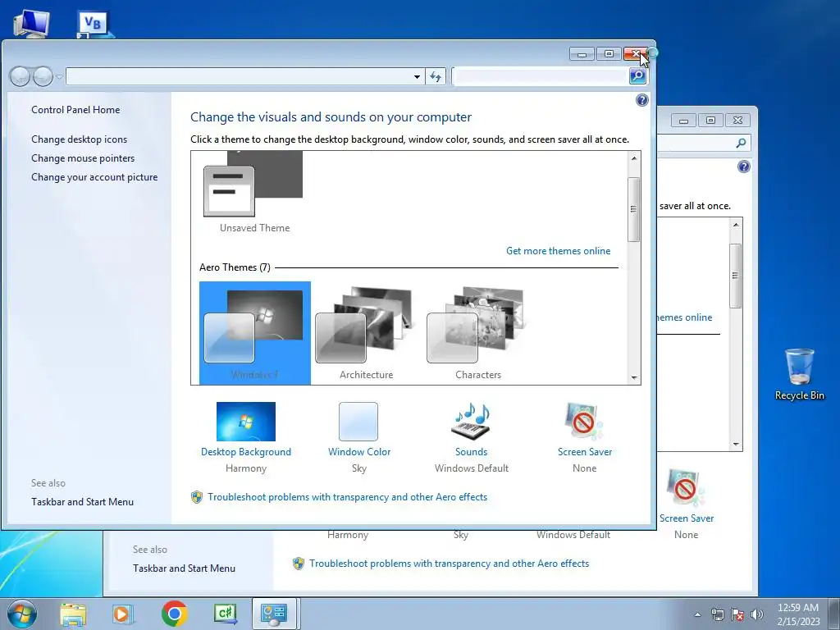Open Desktop Background settings in front window
Viewport: 840px width, 630px height.
click(246, 422)
